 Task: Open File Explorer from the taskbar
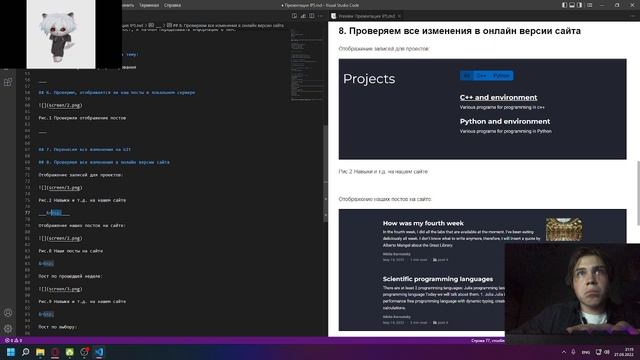40,352
